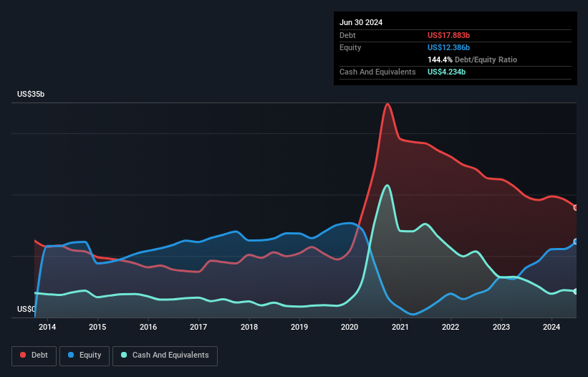Click the Debt row label in tooltip
The image size is (588, 377).
(347, 35)
